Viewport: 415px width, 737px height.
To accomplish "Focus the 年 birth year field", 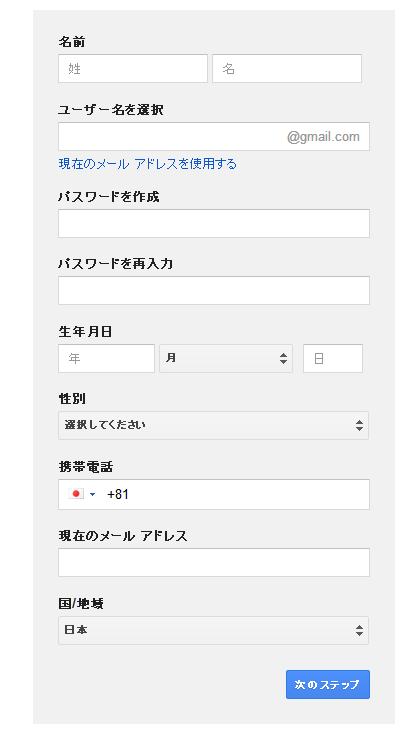I will point(106,358).
